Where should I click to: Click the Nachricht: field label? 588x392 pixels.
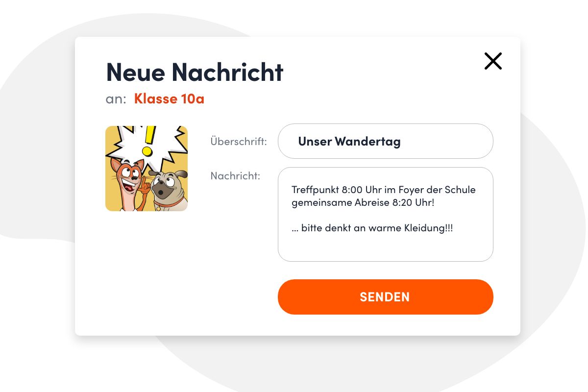(x=235, y=175)
